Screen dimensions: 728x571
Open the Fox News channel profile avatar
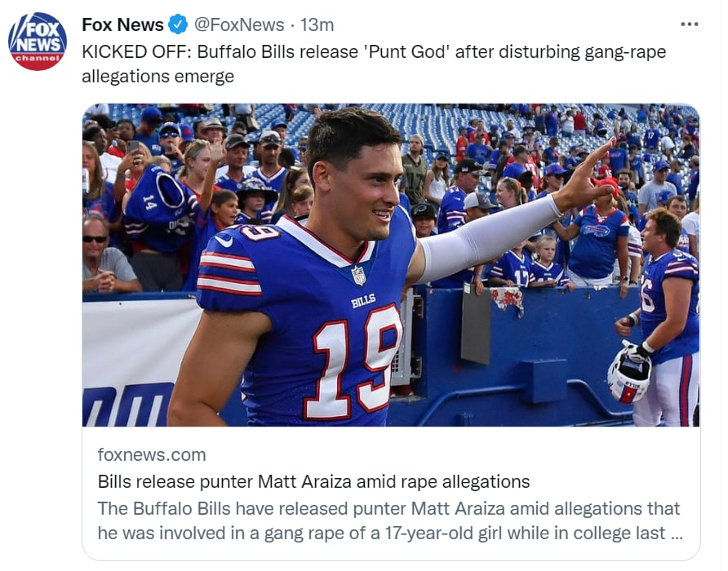[38, 42]
